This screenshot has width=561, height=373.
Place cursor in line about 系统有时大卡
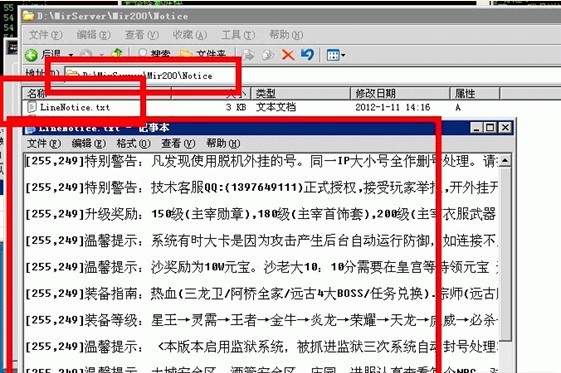[x=262, y=241]
